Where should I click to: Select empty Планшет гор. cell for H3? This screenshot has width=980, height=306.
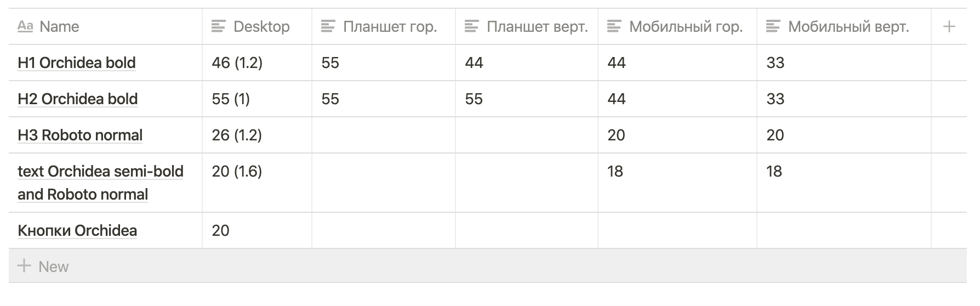pos(384,135)
